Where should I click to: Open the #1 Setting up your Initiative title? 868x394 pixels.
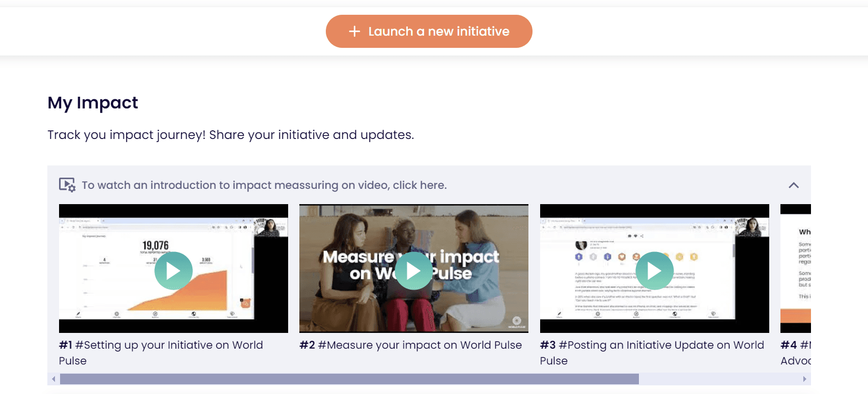click(161, 353)
